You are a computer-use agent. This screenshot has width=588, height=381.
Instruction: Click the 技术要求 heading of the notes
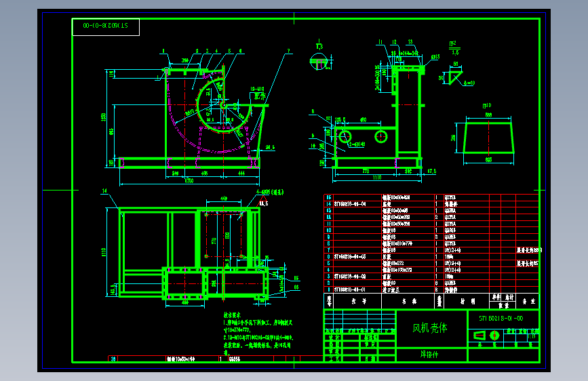click(232, 315)
